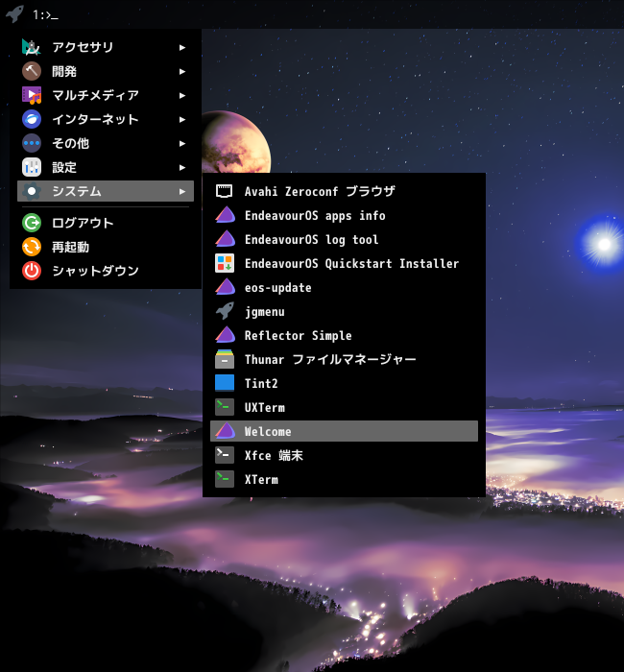Launch Xfce 端末 from the submenu
This screenshot has width=624, height=672.
coord(344,455)
